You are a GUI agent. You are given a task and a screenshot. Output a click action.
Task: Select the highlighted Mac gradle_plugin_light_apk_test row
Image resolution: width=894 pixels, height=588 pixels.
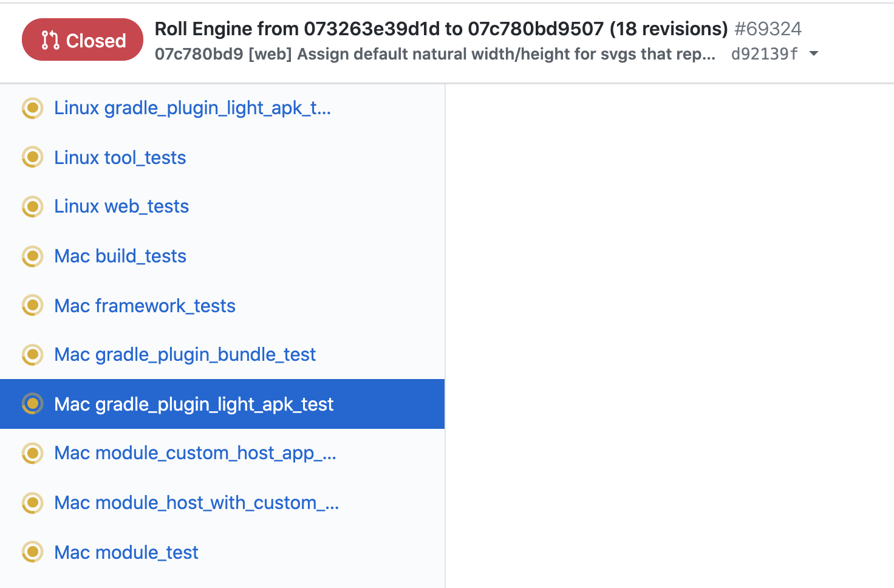(x=194, y=404)
